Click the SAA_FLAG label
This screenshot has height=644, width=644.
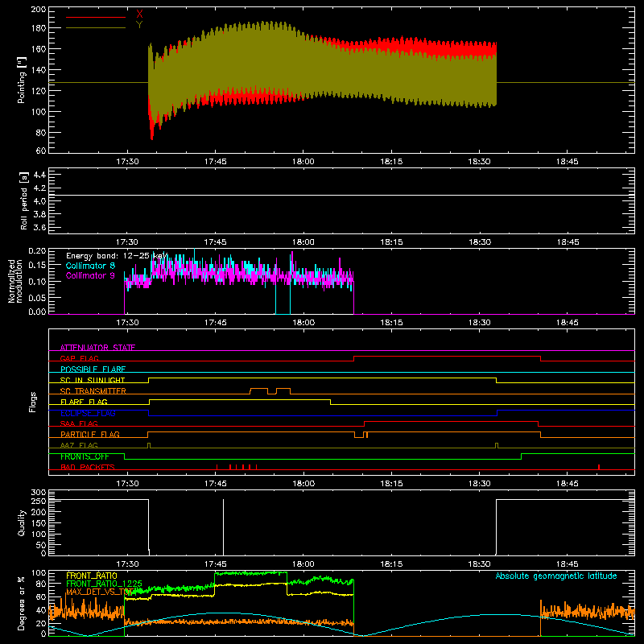tap(79, 423)
